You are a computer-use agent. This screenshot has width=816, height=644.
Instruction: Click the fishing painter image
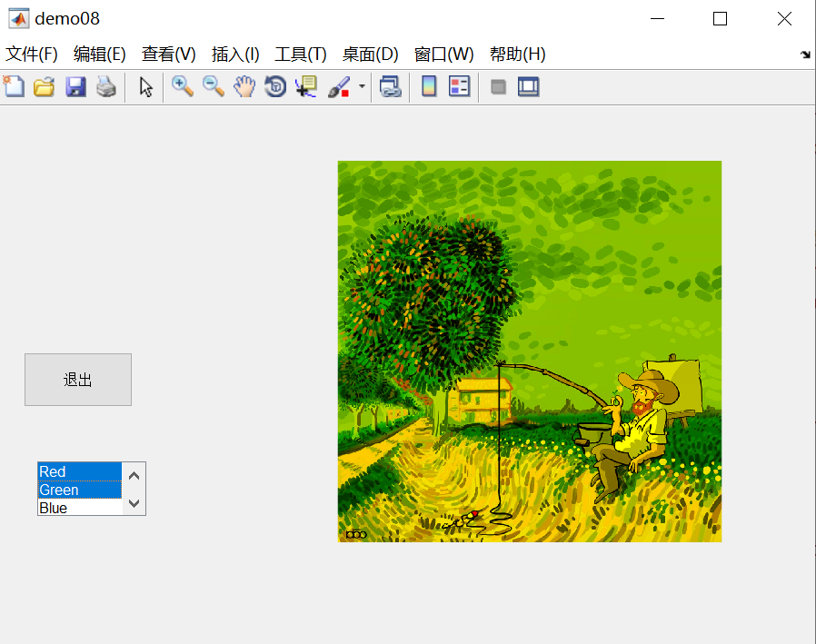(529, 352)
